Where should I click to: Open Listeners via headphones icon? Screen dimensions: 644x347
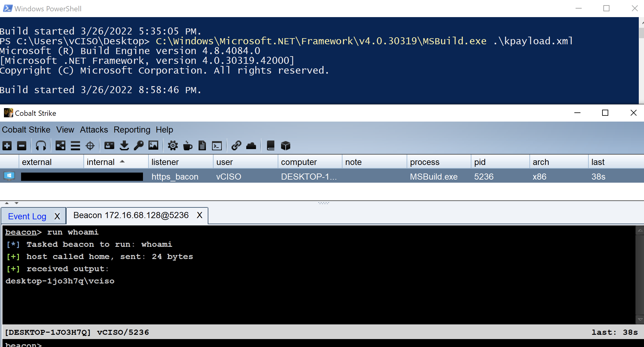coord(41,146)
